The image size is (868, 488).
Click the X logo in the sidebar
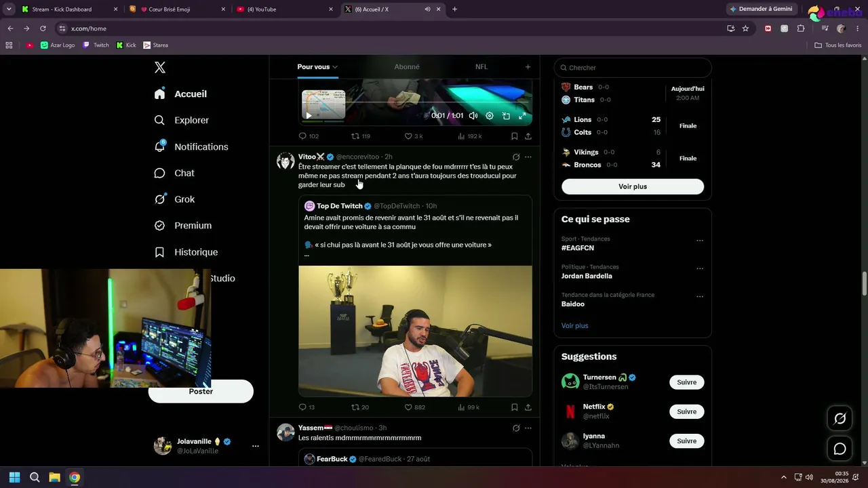[x=160, y=67]
